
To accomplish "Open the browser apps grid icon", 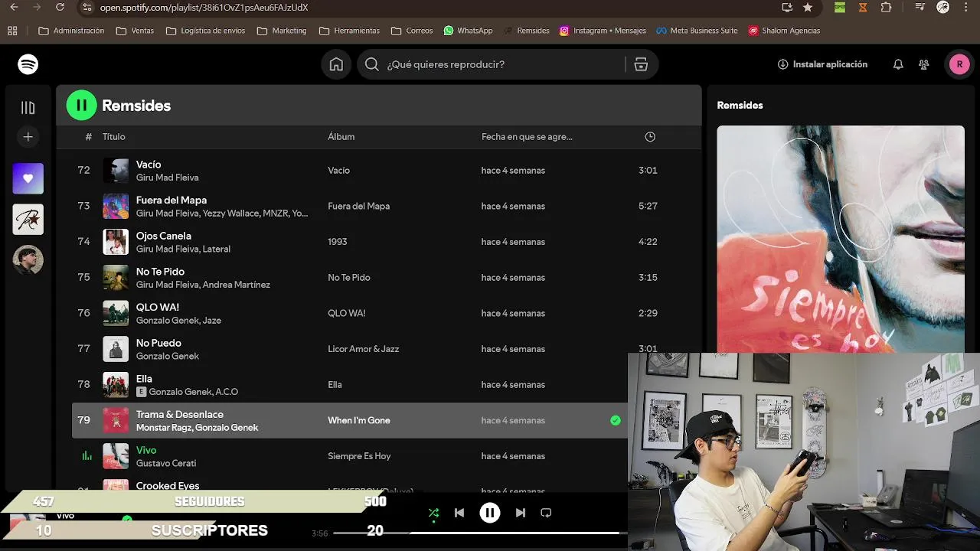I will tap(12, 31).
